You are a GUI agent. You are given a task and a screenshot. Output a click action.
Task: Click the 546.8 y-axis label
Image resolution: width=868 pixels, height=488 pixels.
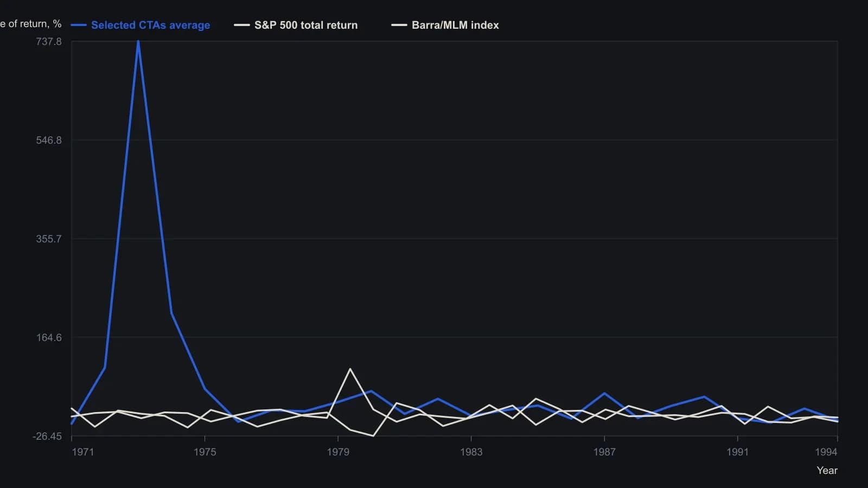coord(49,140)
